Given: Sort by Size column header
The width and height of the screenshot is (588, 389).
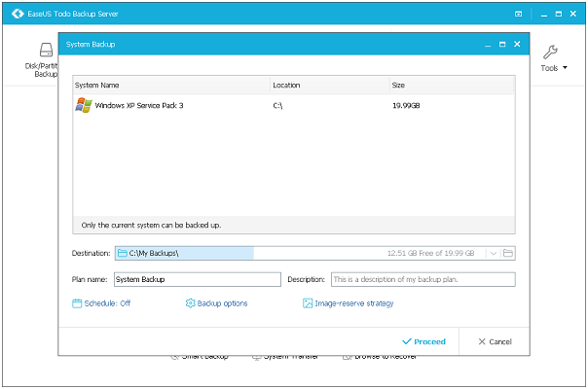Looking at the screenshot, I should pyautogui.click(x=452, y=85).
